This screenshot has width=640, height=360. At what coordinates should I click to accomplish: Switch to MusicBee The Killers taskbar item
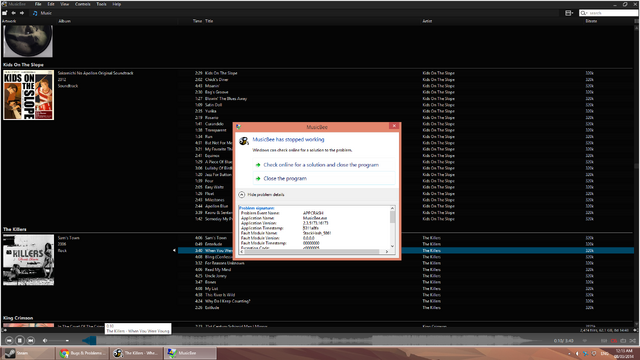tap(137, 353)
